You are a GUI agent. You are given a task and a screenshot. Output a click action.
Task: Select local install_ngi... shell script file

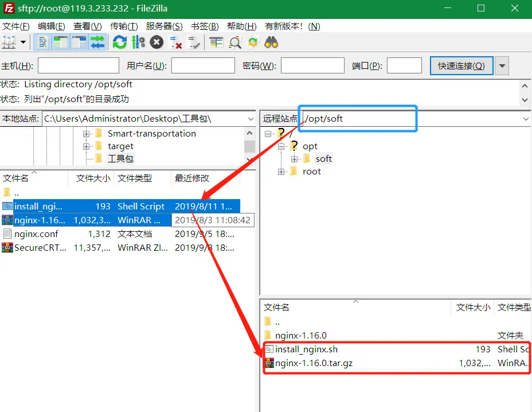click(120, 206)
